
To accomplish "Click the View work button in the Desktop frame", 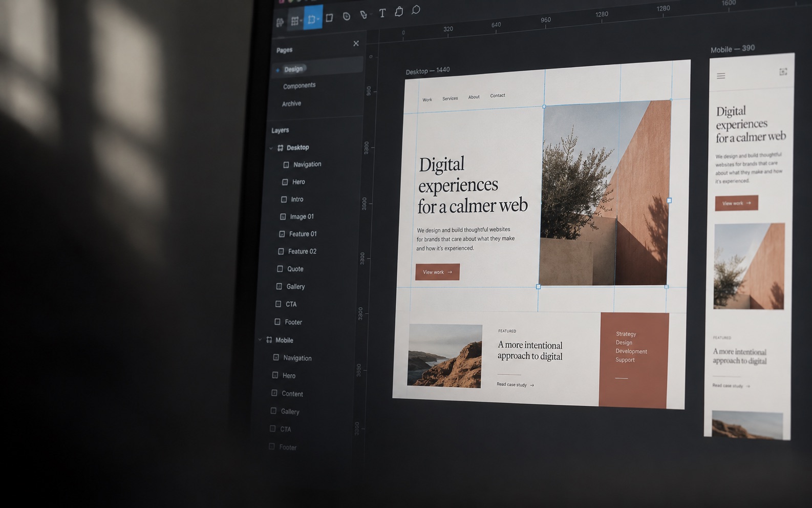I will click(x=437, y=272).
